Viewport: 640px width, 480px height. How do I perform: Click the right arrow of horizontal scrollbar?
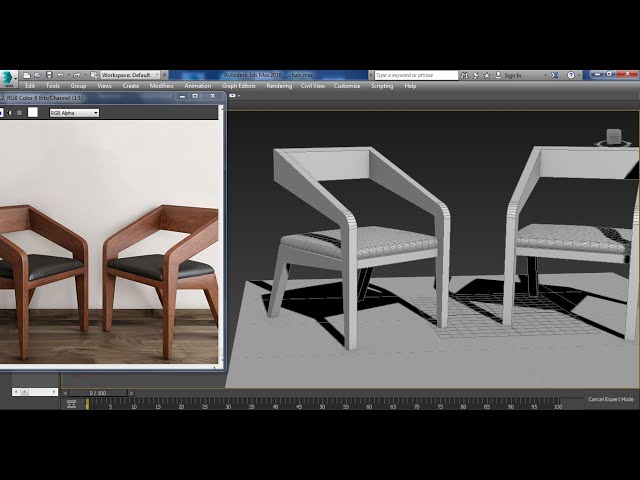click(54, 392)
